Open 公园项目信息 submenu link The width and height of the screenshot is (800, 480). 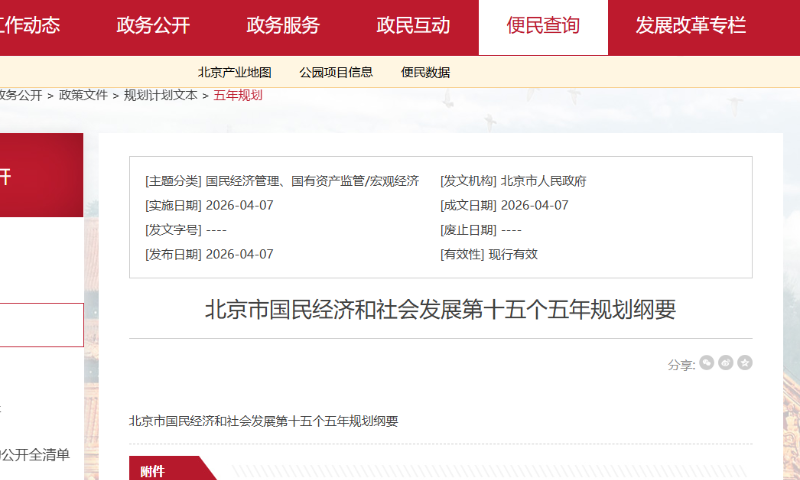click(336, 72)
